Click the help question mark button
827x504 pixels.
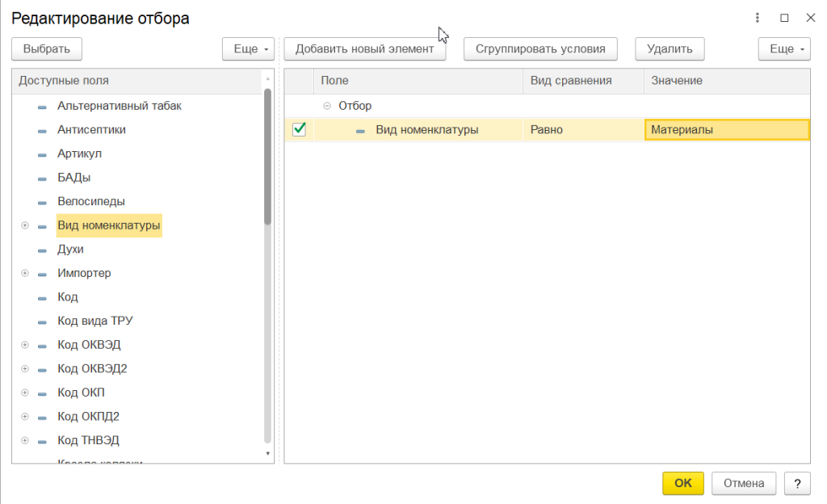797,483
